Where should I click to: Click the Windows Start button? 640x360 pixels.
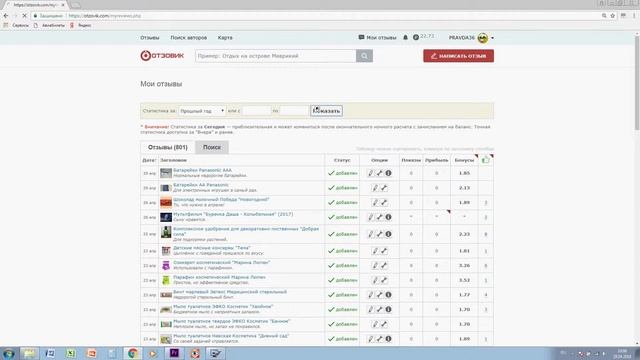(9, 353)
